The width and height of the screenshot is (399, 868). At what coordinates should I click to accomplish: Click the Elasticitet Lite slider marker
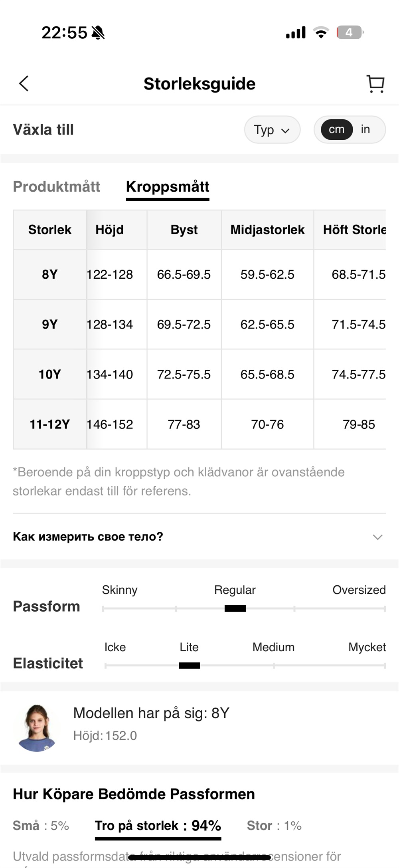[190, 666]
